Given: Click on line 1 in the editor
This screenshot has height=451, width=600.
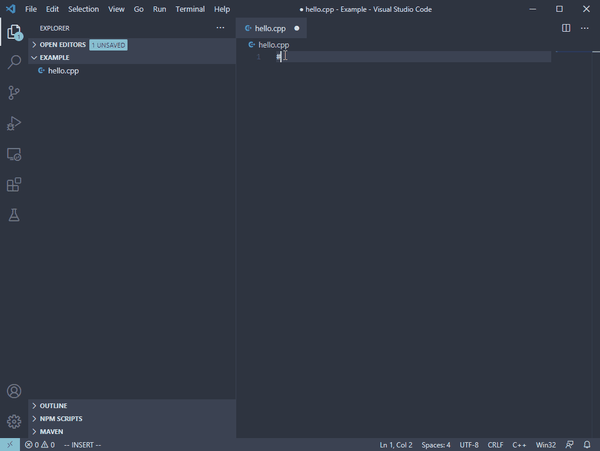Looking at the screenshot, I should click(x=413, y=57).
